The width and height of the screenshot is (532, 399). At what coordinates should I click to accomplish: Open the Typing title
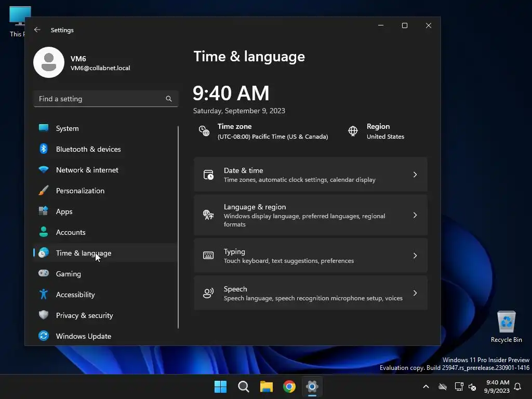[x=234, y=251]
